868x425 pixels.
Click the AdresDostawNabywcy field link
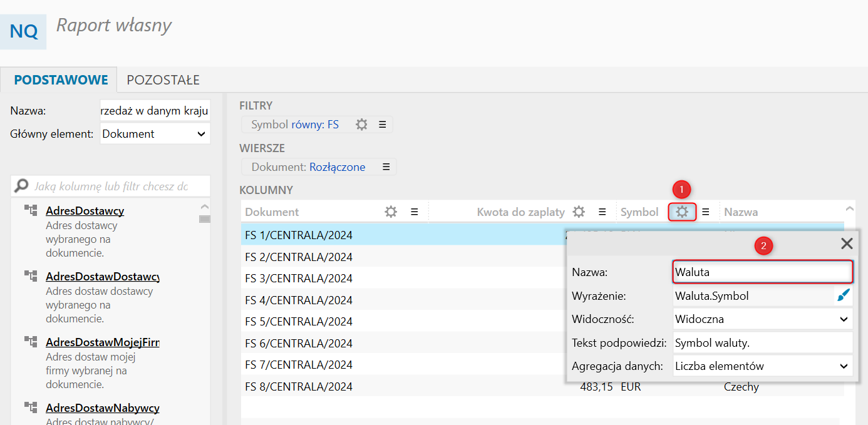point(102,408)
